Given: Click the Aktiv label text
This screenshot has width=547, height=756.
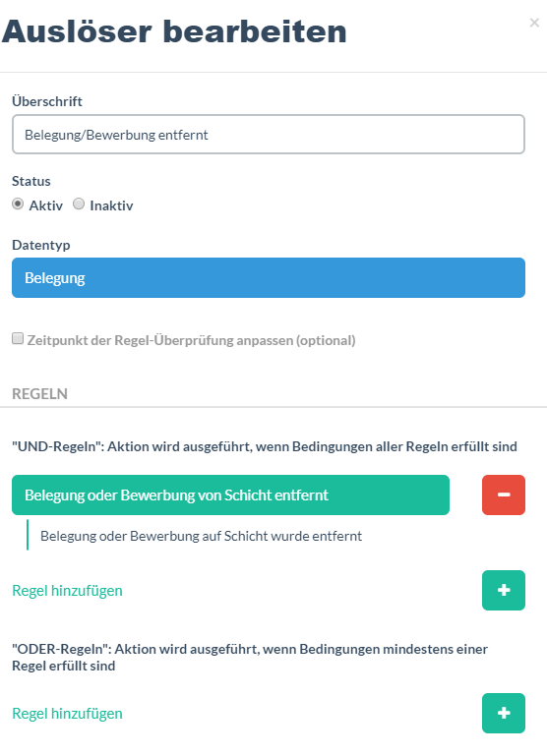Looking at the screenshot, I should (x=46, y=205).
